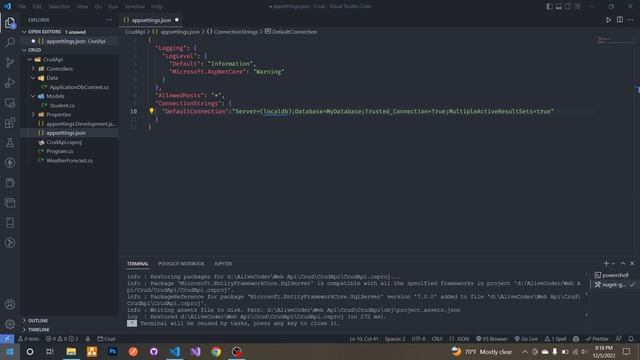The height and width of the screenshot is (360, 640).
Task: Open the Testing flask view
Action: [10, 142]
